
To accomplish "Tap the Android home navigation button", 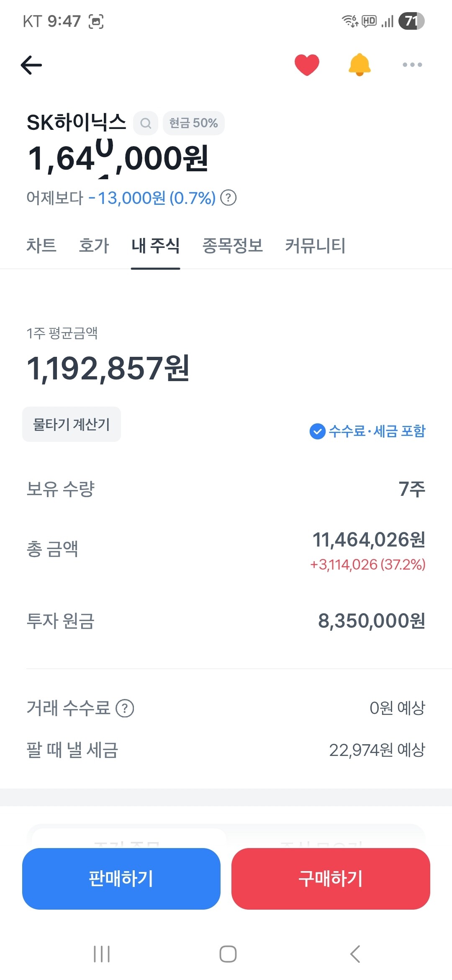I will click(228, 954).
